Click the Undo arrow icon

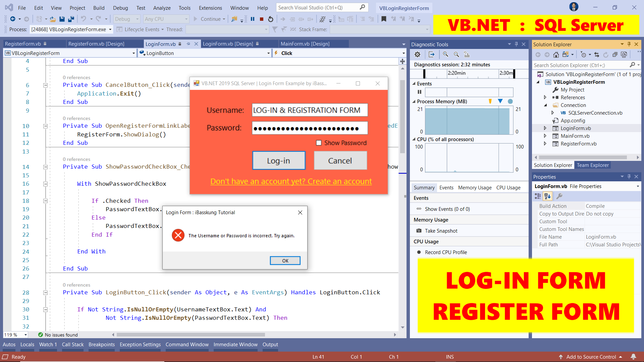point(84,19)
